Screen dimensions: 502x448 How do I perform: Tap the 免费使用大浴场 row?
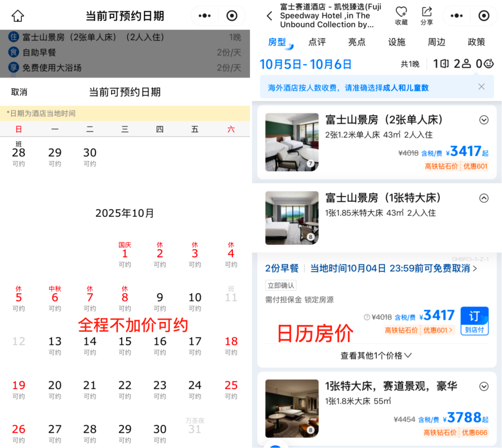coord(125,67)
